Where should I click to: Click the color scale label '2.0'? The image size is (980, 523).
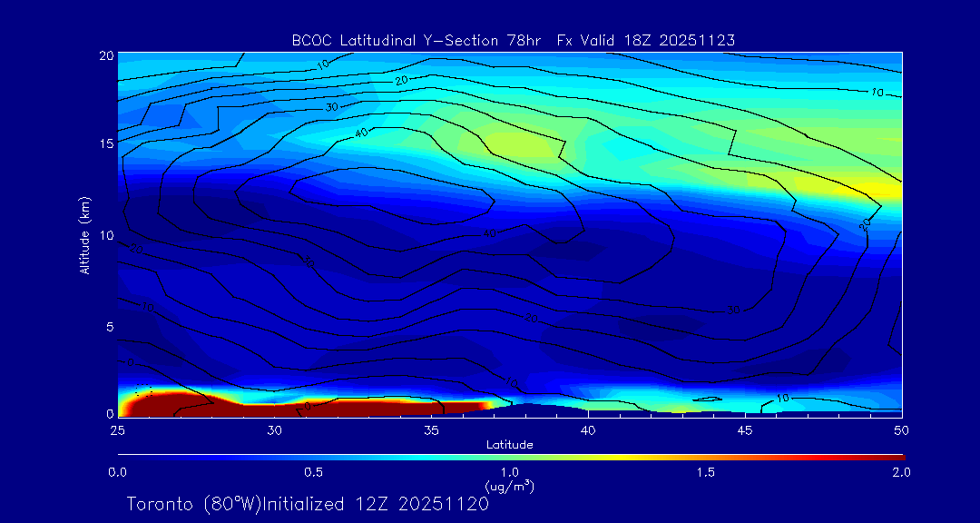[902, 472]
